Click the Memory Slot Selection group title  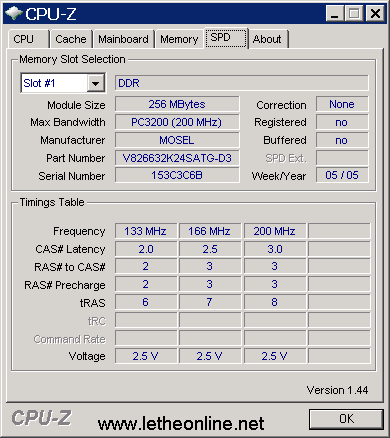click(x=72, y=59)
